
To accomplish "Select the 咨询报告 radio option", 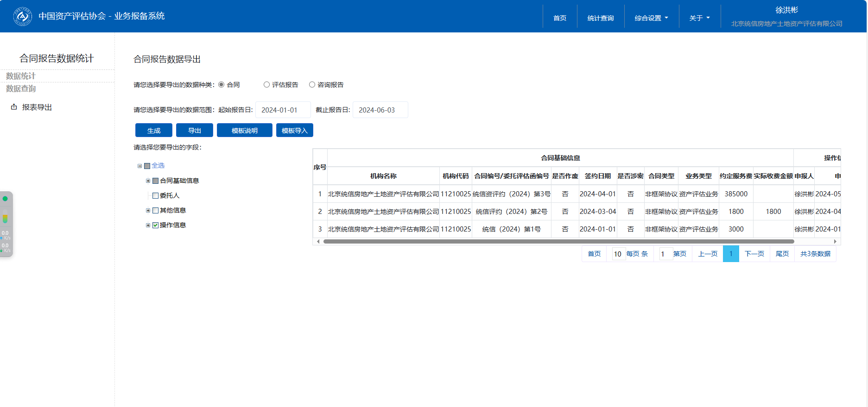I will click(312, 85).
